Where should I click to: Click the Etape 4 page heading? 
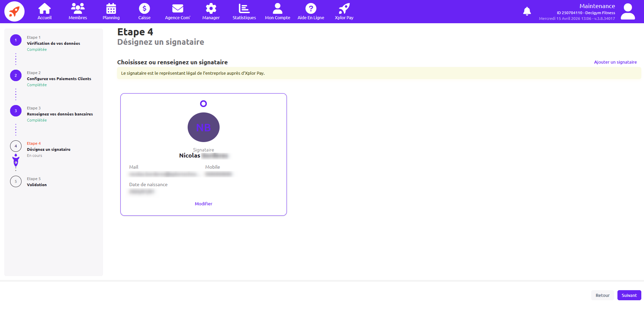click(x=135, y=32)
